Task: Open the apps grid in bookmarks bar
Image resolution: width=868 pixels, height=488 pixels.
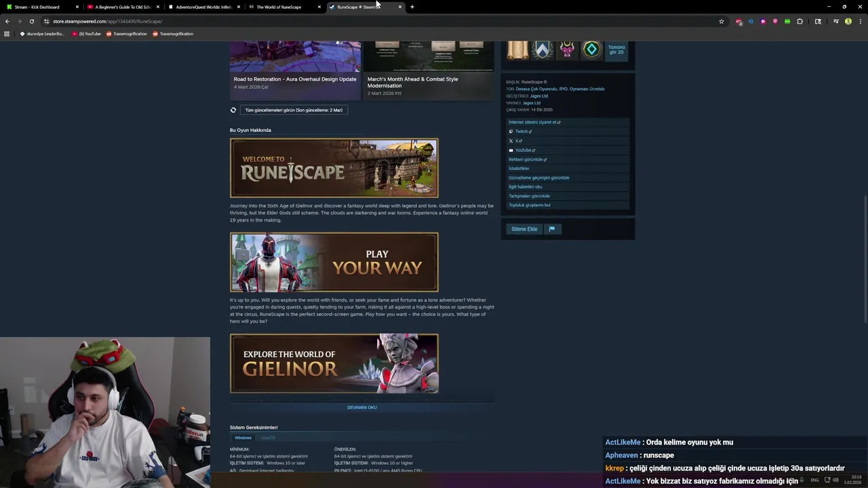Action: tap(7, 33)
